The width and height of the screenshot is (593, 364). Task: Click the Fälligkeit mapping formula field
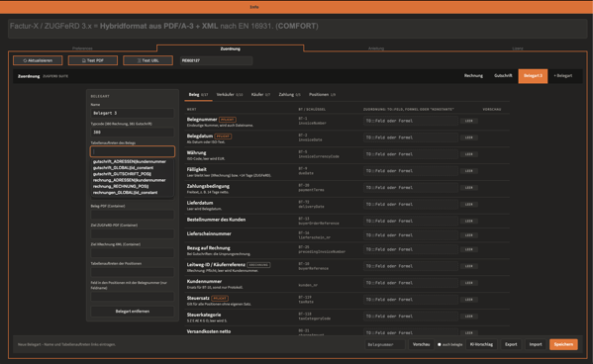410,171
